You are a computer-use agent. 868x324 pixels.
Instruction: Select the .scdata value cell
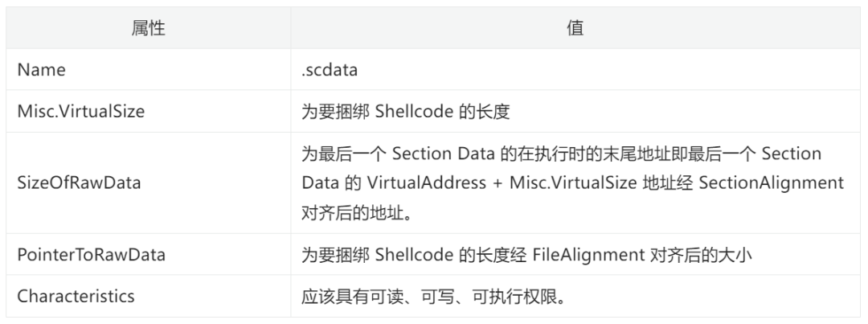click(x=575, y=70)
